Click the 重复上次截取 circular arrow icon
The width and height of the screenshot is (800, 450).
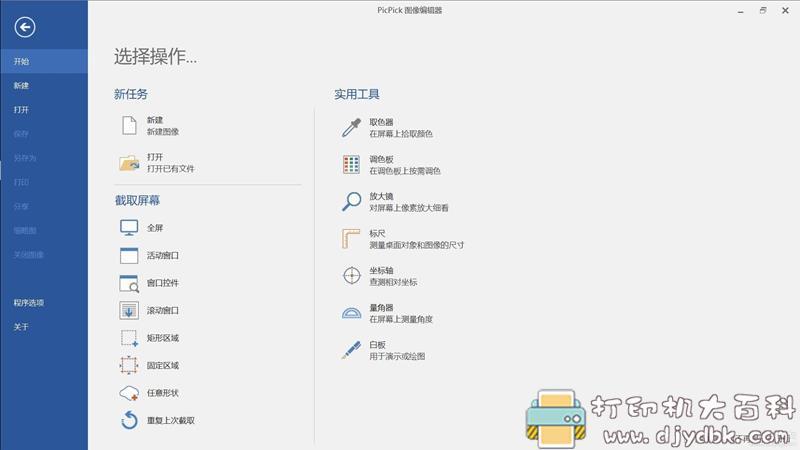click(x=129, y=420)
